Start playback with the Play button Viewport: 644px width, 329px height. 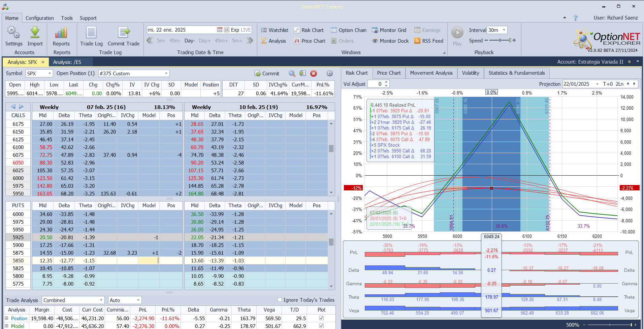click(457, 33)
